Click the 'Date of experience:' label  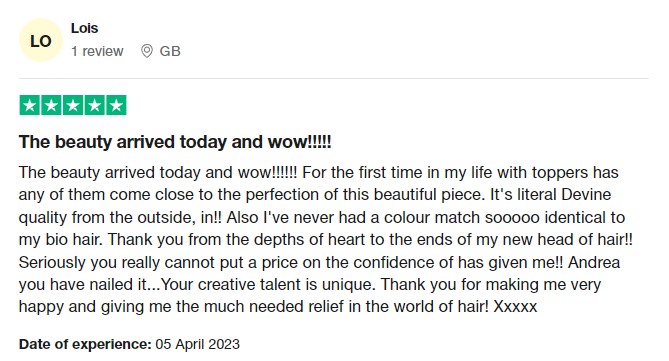click(85, 344)
